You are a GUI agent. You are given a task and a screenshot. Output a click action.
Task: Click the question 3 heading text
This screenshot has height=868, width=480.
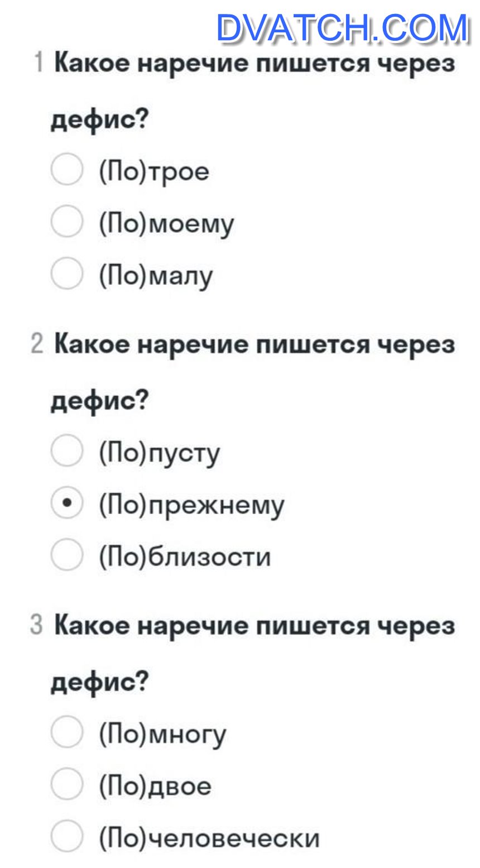(x=253, y=653)
